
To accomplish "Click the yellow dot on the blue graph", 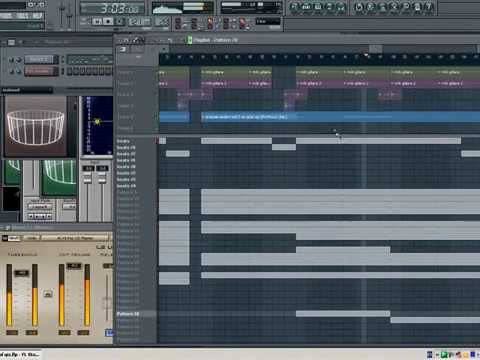I will [x=97, y=122].
